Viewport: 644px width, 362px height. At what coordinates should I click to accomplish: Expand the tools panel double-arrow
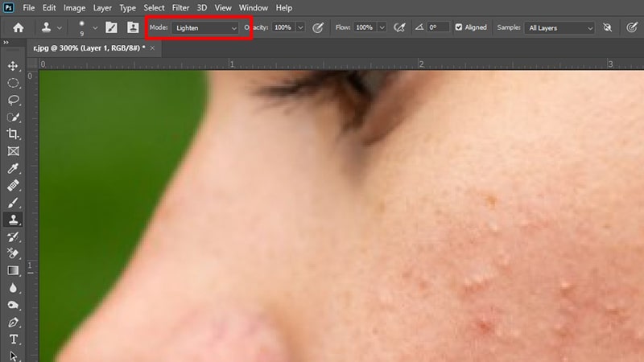pos(6,43)
